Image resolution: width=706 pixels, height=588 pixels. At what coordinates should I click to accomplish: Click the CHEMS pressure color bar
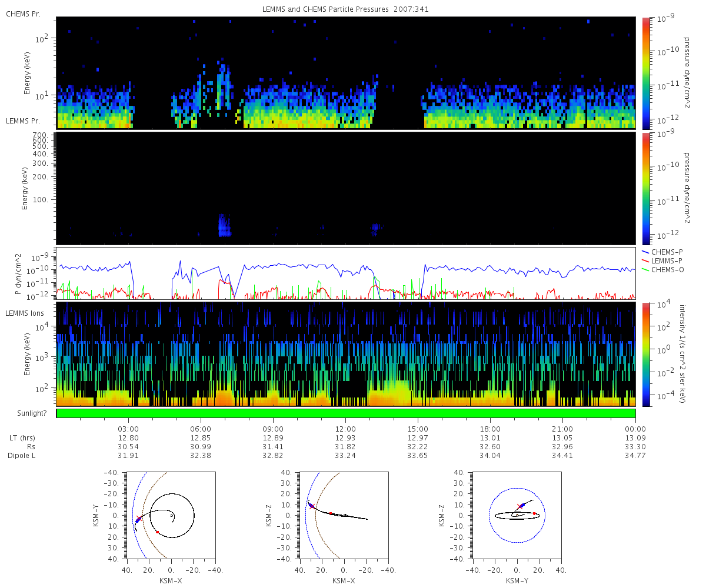pos(645,73)
